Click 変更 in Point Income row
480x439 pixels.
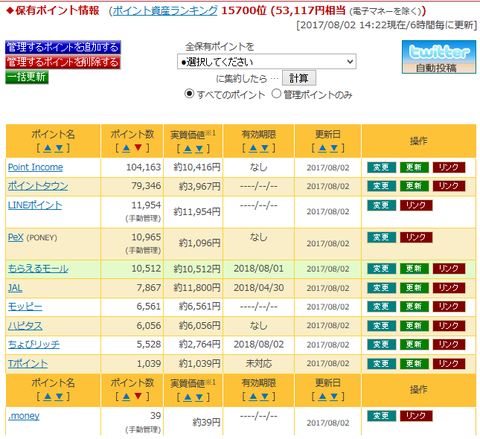[382, 167]
